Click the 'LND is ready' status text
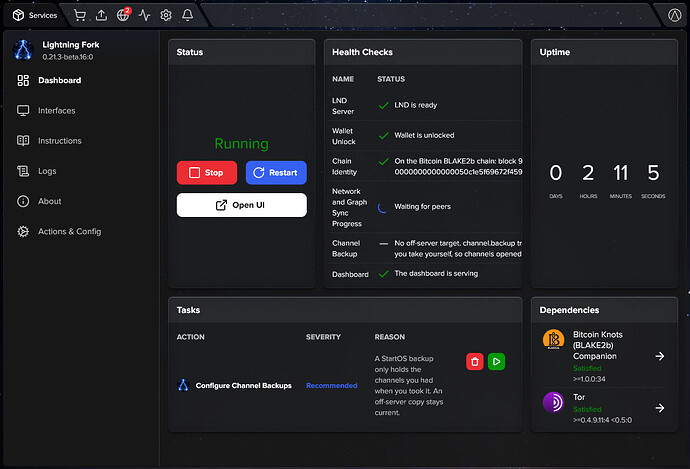This screenshot has width=690, height=469. point(415,105)
